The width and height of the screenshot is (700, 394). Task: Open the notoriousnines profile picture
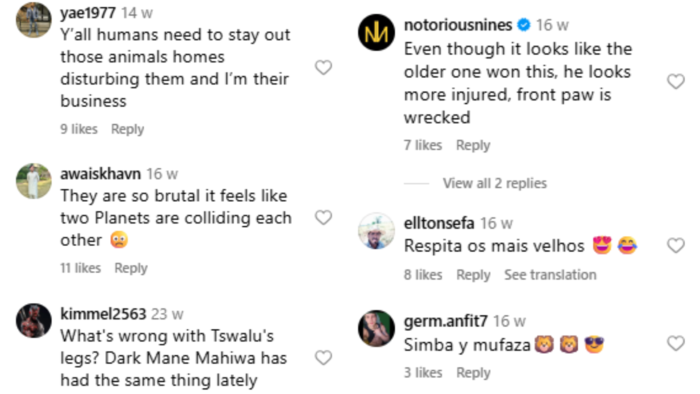(x=376, y=33)
